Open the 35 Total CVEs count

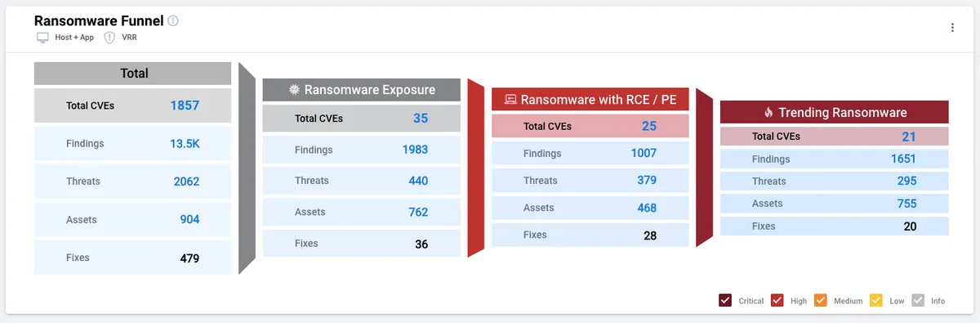click(x=421, y=119)
